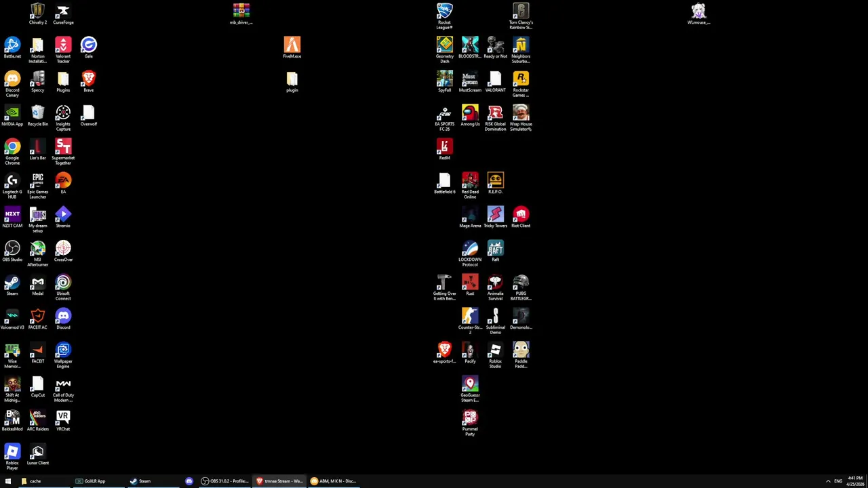Click the Among Us icon
The height and width of the screenshot is (488, 868).
[x=470, y=115]
